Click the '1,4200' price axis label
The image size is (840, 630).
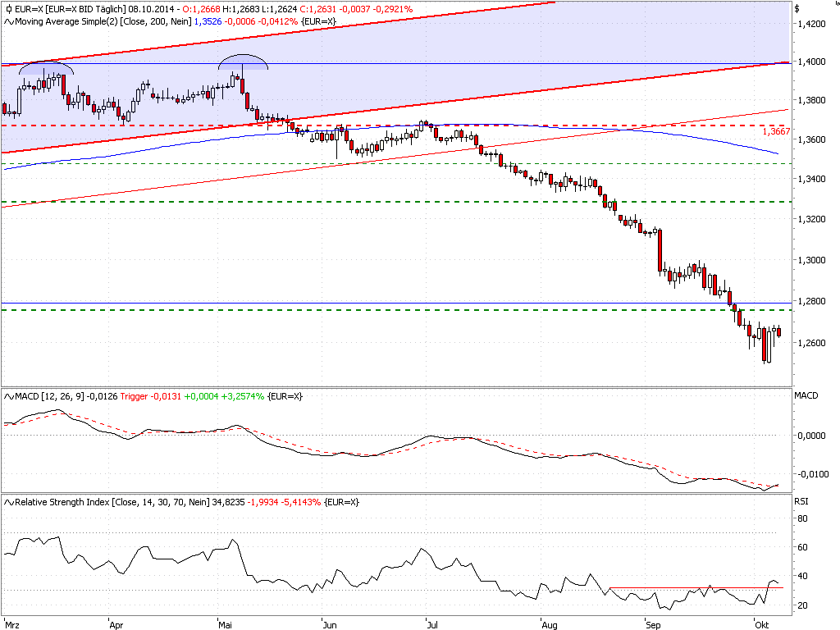(811, 24)
